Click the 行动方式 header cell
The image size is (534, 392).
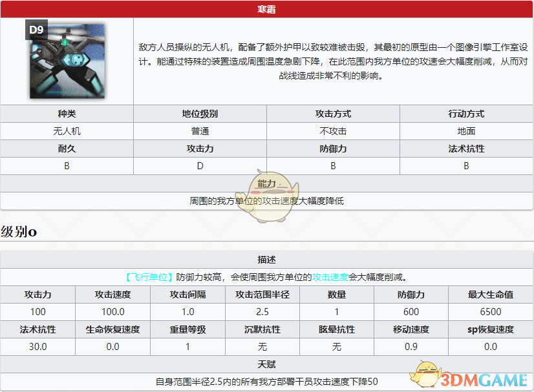(466, 114)
